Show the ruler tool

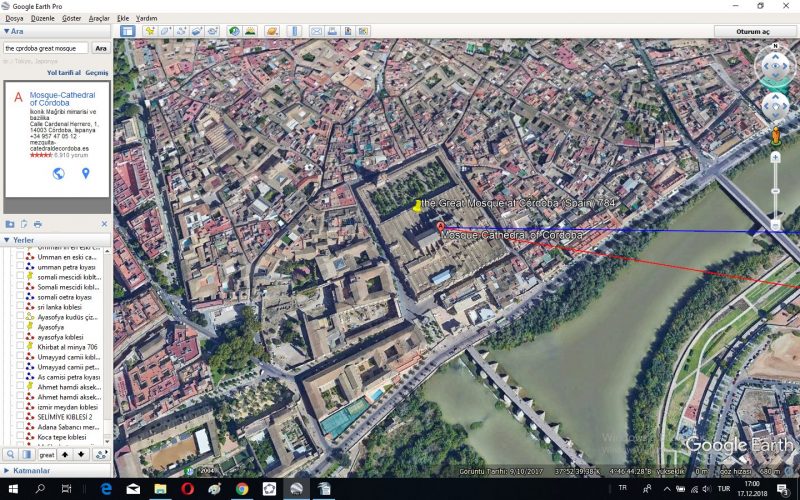(x=294, y=31)
